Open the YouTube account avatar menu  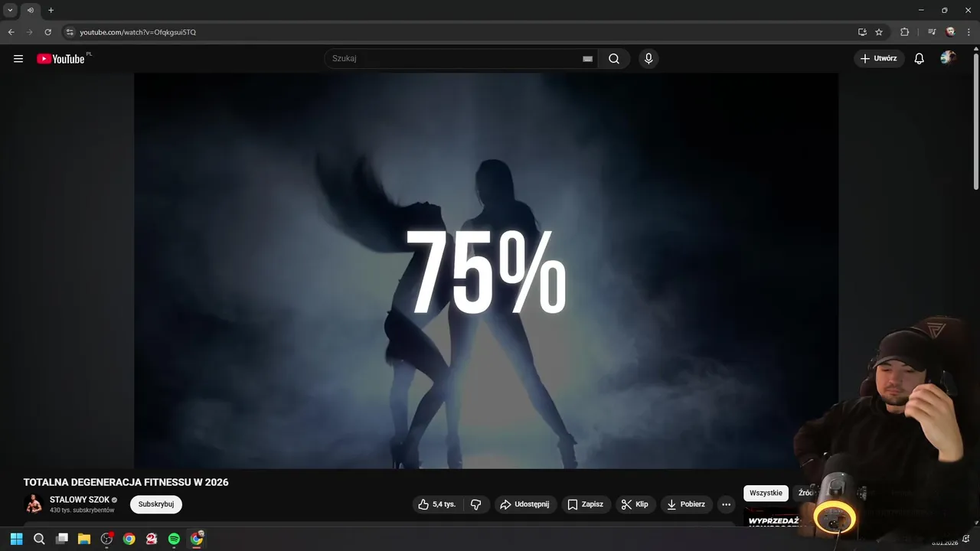click(x=948, y=58)
